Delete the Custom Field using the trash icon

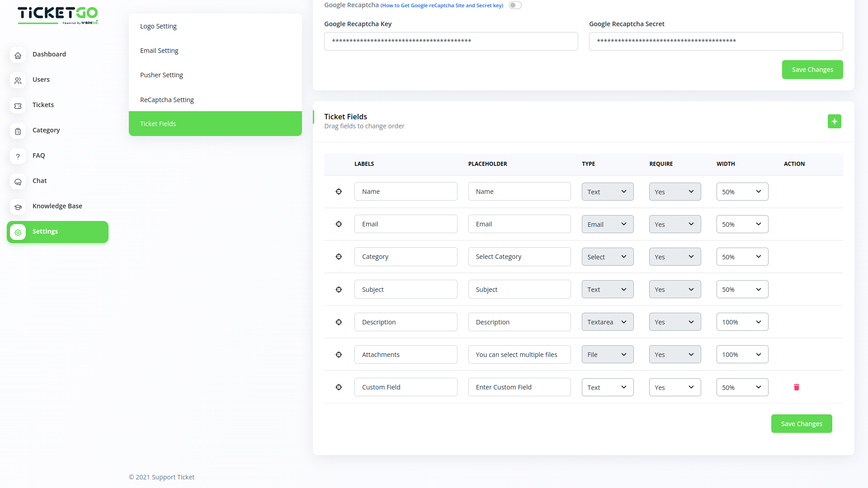point(797,387)
